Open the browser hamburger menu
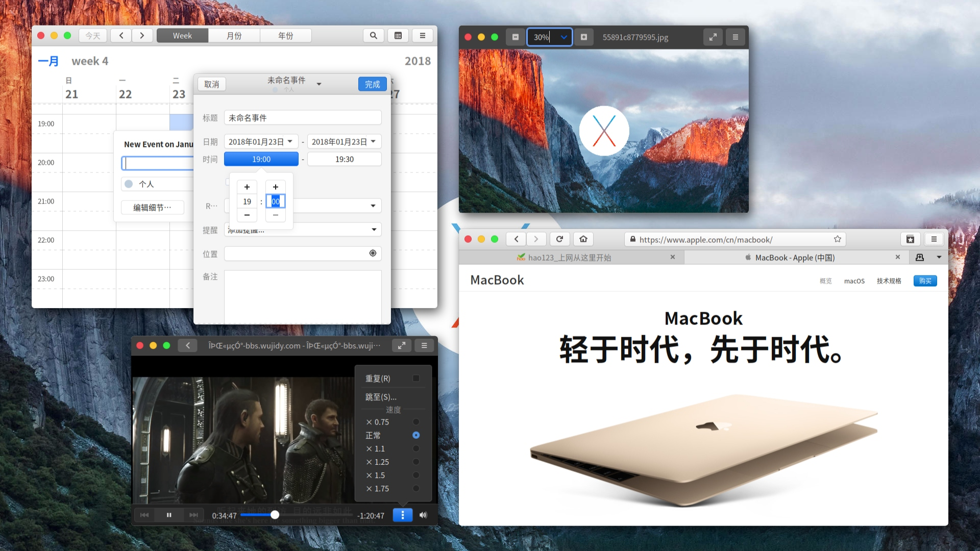The width and height of the screenshot is (980, 551). [x=934, y=239]
